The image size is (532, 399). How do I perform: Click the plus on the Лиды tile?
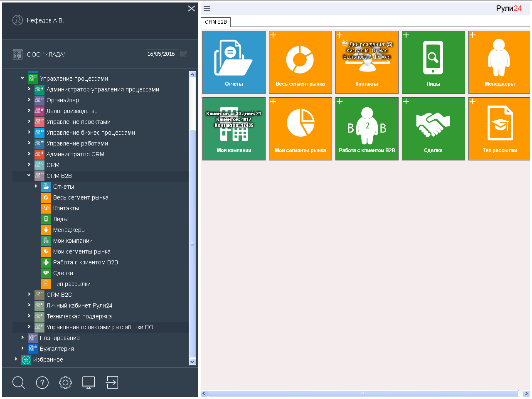coord(406,35)
